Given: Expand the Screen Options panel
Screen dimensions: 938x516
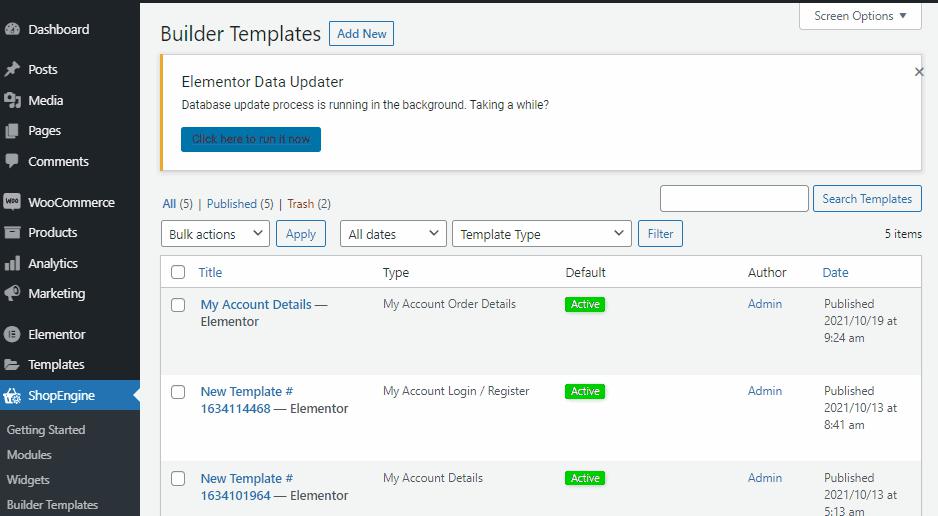Looking at the screenshot, I should pyautogui.click(x=860, y=16).
